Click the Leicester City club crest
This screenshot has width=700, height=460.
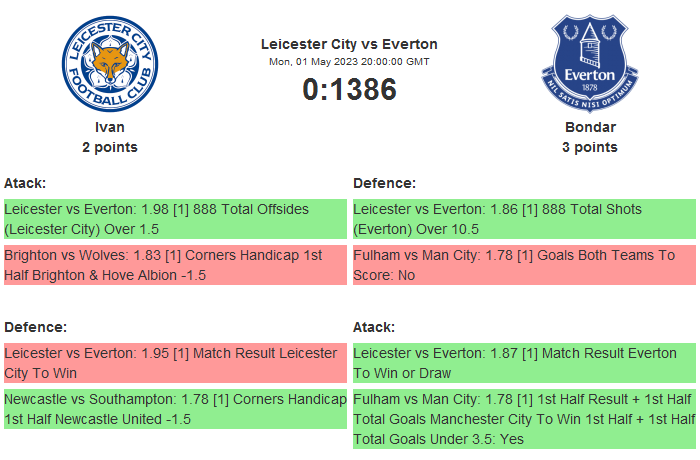tap(110, 64)
